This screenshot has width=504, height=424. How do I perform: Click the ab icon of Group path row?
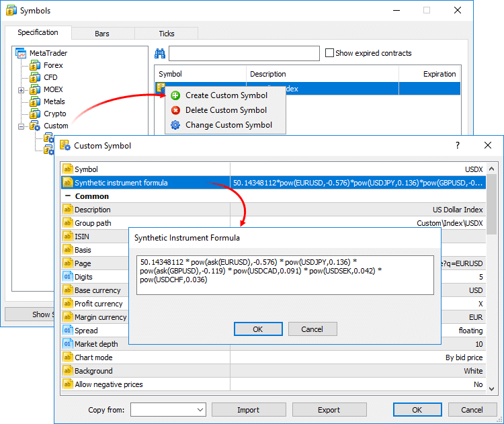pyautogui.click(x=67, y=223)
